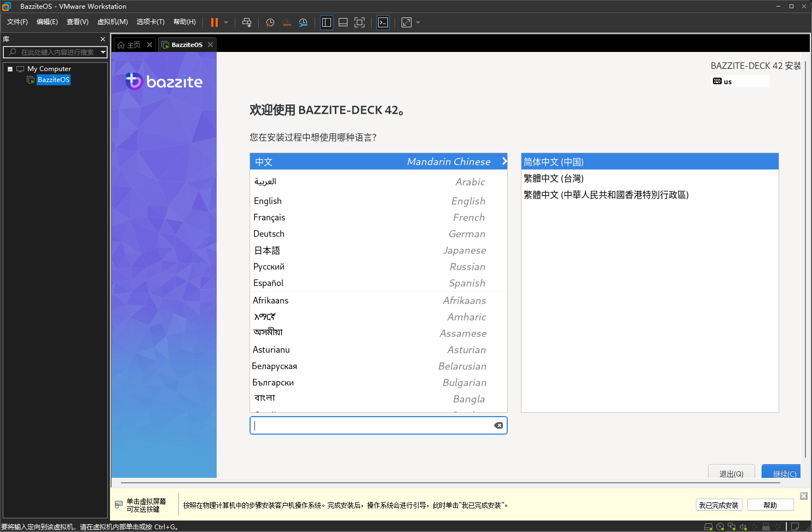Screen dimensions: 812x532
Task: Toggle the library sidebar view
Action: (327, 22)
